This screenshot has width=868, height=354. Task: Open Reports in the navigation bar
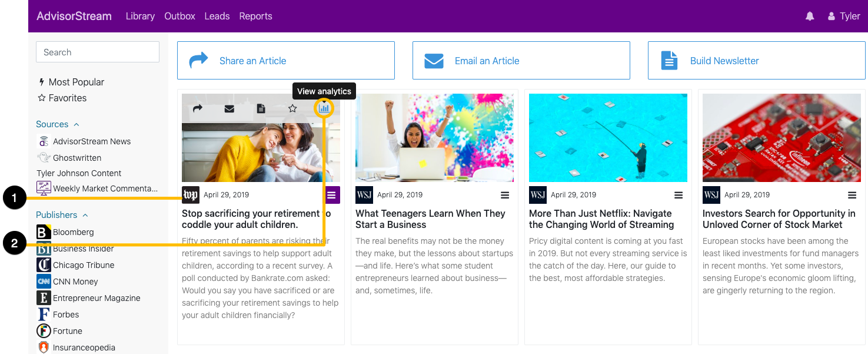click(x=255, y=16)
